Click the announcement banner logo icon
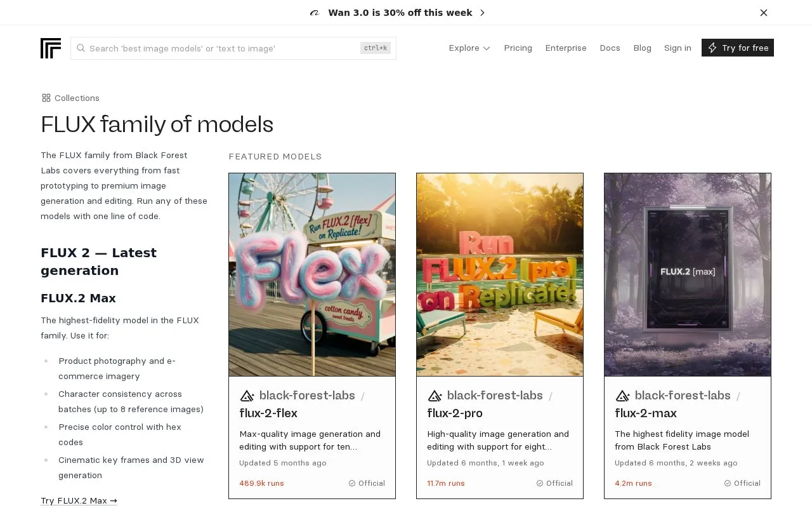This screenshot has width=812, height=508. [314, 13]
